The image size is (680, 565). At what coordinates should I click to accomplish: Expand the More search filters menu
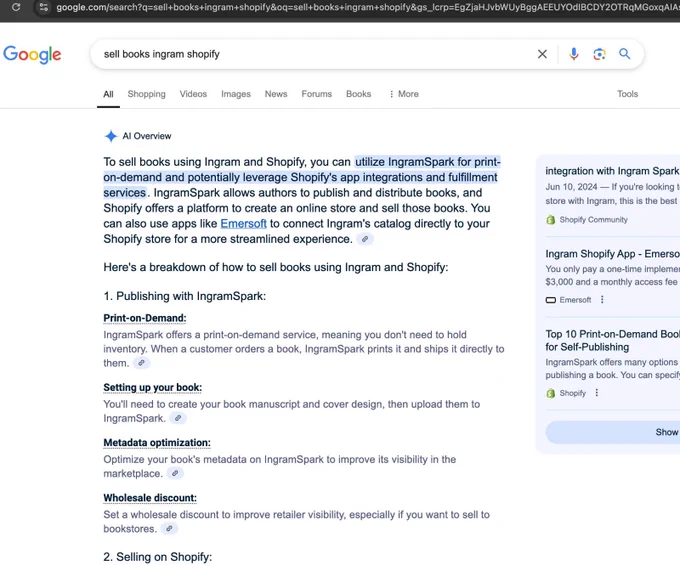click(404, 94)
